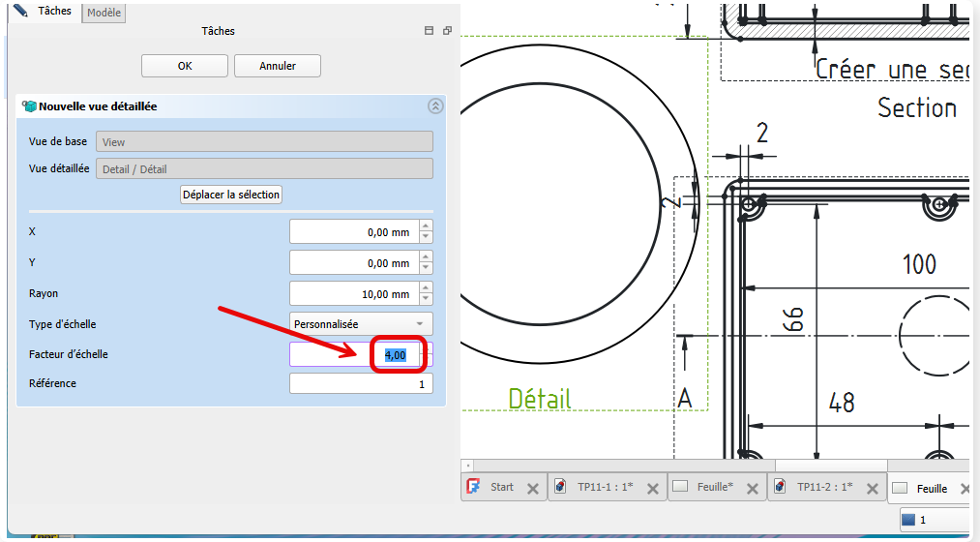Click the Tâches panel minimize-dock icon
Image resolution: width=980 pixels, height=542 pixels.
(x=429, y=31)
